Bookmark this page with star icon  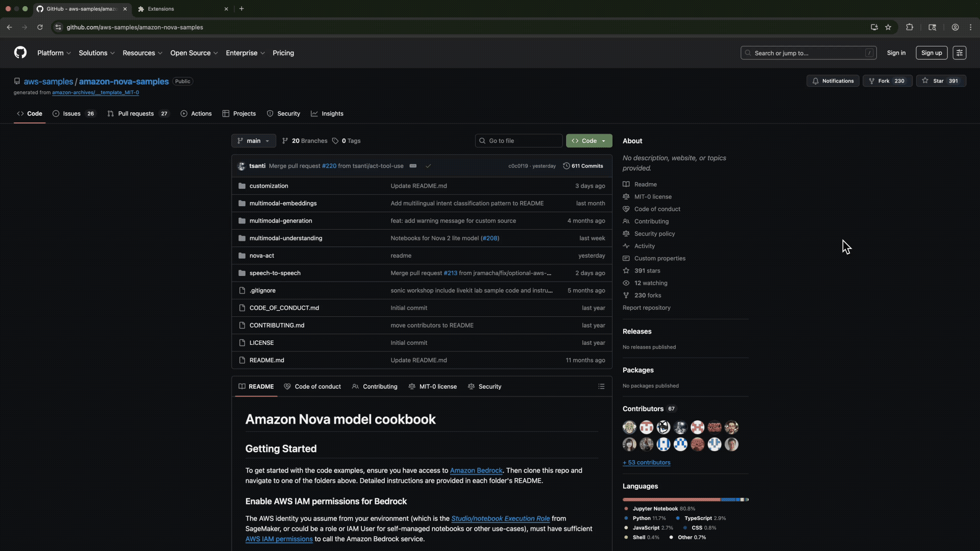pos(888,28)
